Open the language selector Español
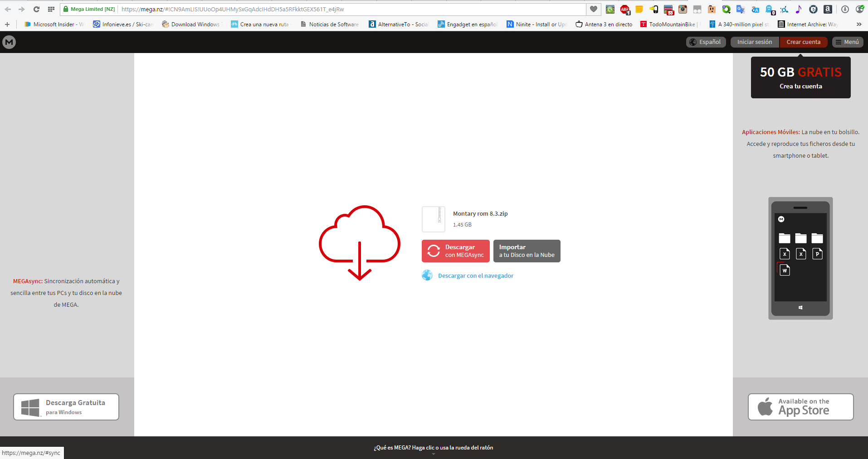This screenshot has height=459, width=868. pyautogui.click(x=706, y=42)
